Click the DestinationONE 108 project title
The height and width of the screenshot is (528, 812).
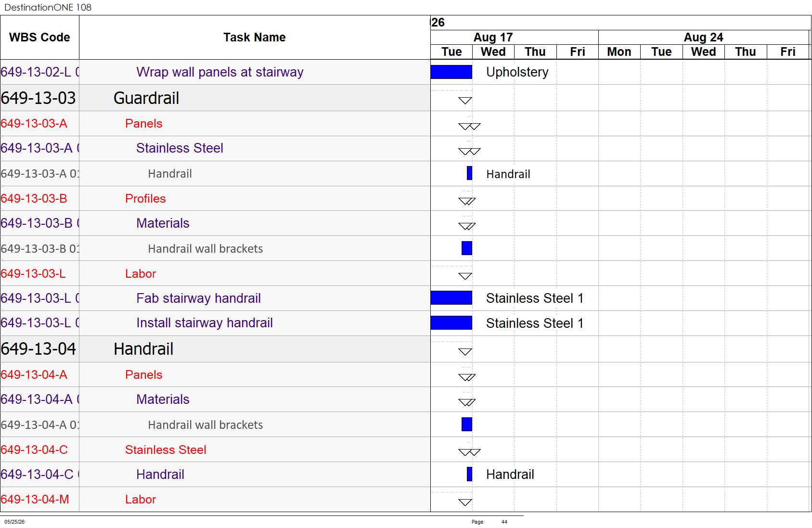(x=48, y=7)
